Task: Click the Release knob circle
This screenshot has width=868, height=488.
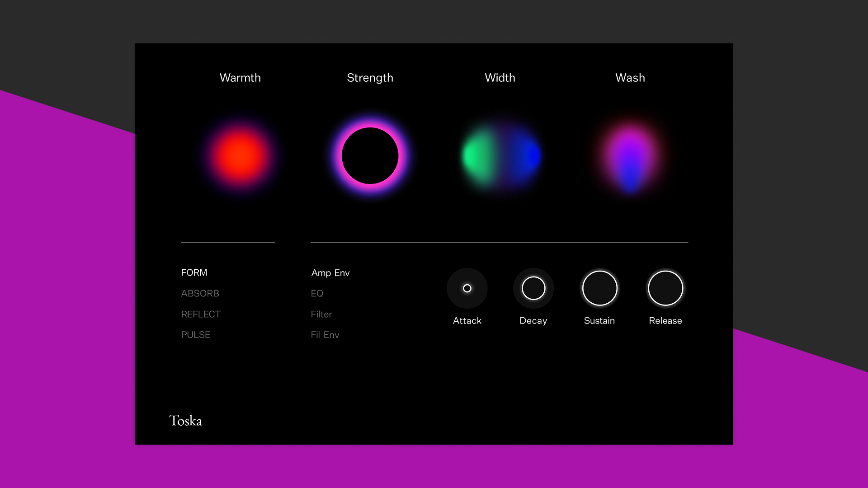Action: tap(665, 288)
